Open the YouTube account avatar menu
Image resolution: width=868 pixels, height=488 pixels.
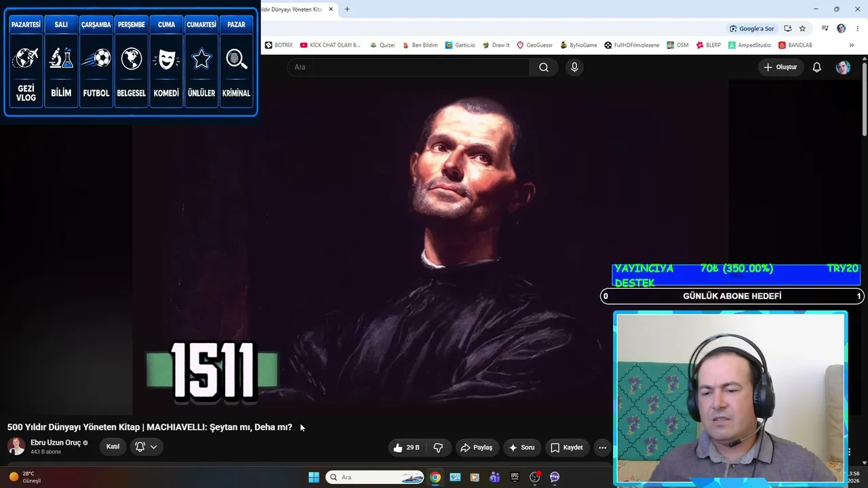pyautogui.click(x=843, y=67)
